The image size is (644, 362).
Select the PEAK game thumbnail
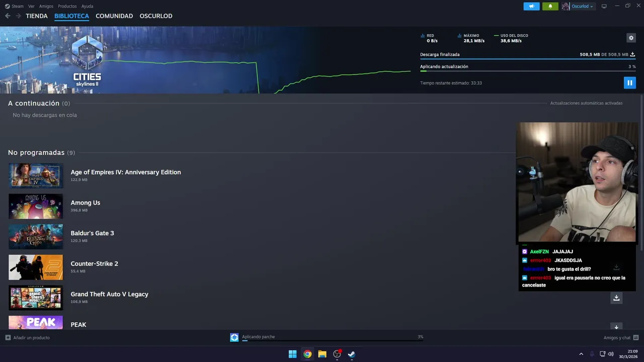[x=36, y=322]
